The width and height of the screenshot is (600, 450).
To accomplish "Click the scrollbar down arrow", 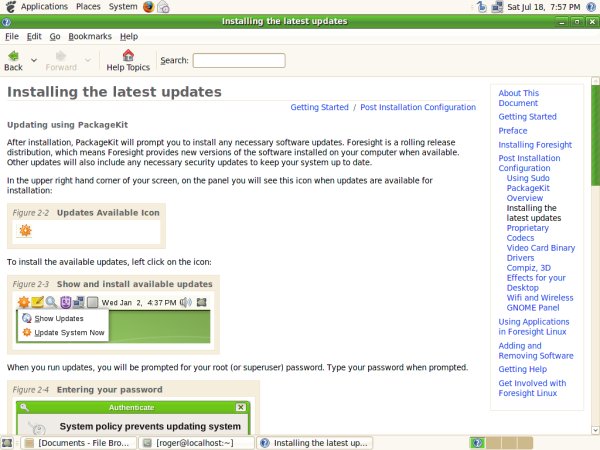I will 595,430.
